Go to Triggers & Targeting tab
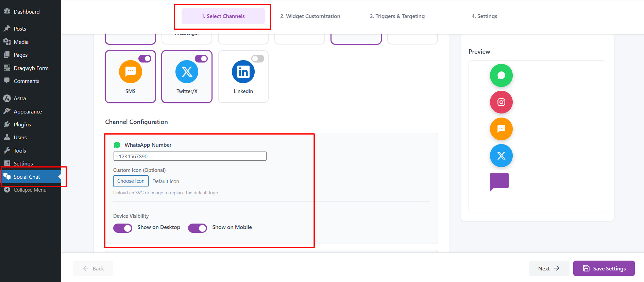This screenshot has width=644, height=282. pos(397,16)
